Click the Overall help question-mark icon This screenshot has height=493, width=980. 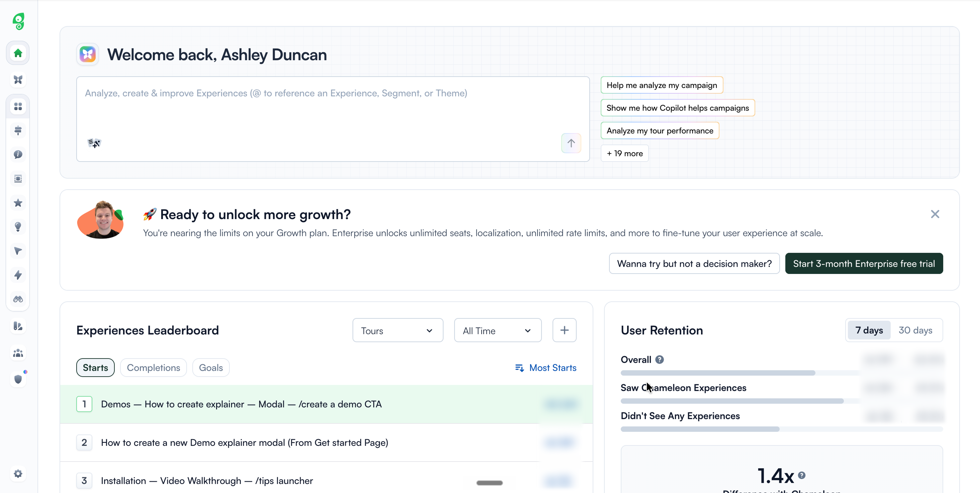point(659,360)
